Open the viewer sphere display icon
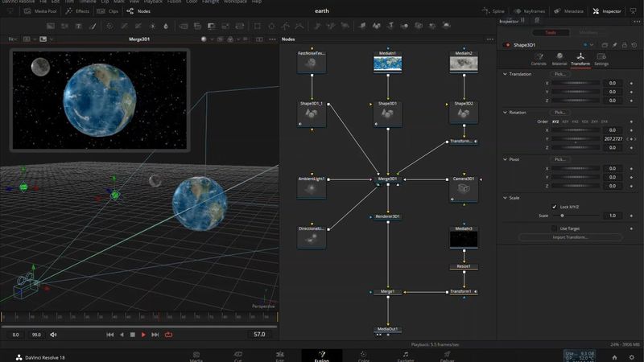 tap(204, 39)
